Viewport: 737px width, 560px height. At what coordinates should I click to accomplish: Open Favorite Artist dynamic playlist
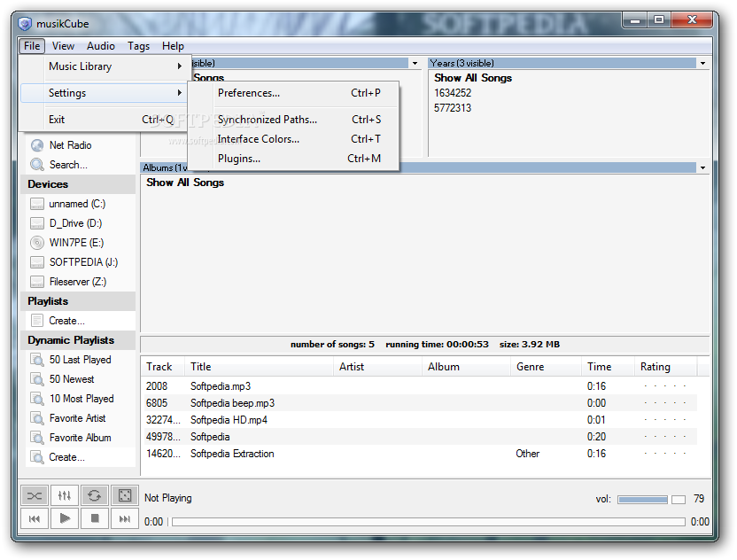[x=77, y=418]
